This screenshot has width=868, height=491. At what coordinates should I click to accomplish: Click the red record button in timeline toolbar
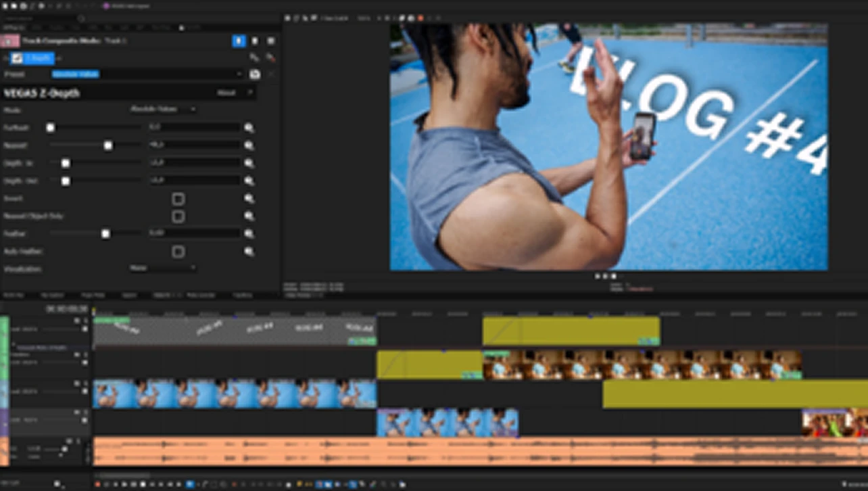coord(98,484)
